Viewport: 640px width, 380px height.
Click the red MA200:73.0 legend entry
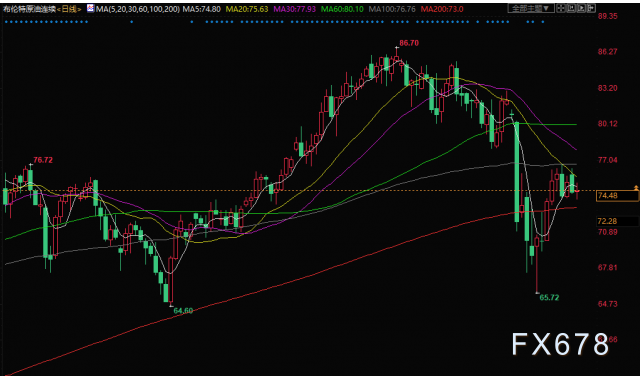442,9
